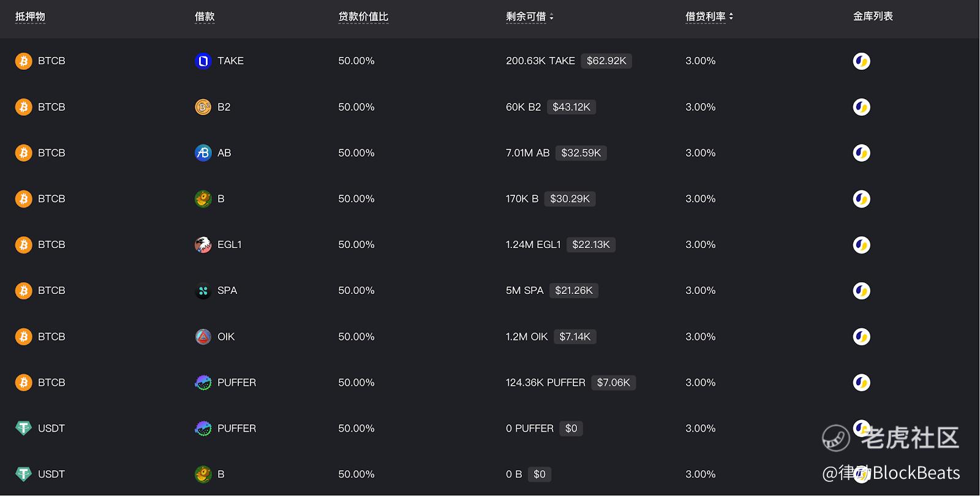Open the vault icon in the TAKE row
Image resolution: width=980 pixels, height=496 pixels.
[861, 61]
